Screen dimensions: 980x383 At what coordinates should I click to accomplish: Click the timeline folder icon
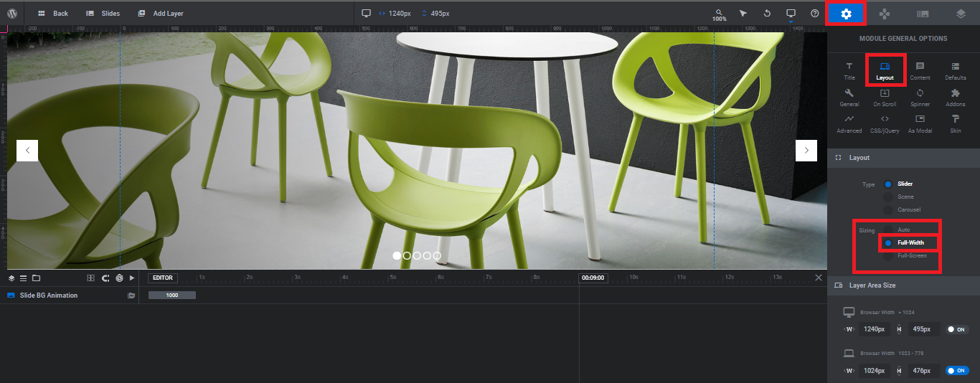(x=36, y=278)
